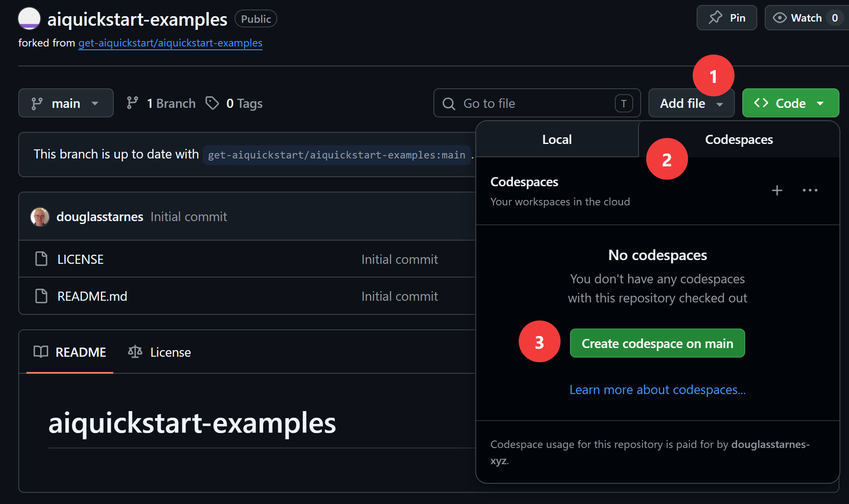
Task: Click the branch icon beside main
Action: (x=37, y=103)
